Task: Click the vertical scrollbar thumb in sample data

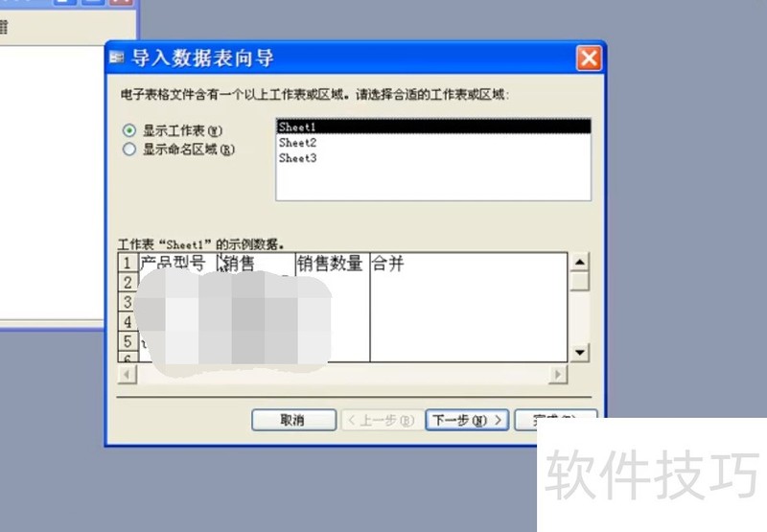Action: click(580, 281)
